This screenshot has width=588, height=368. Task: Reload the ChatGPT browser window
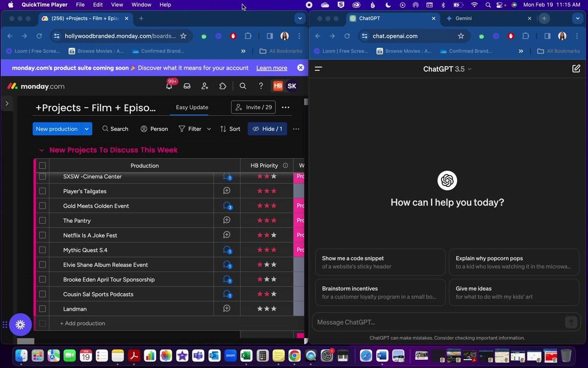347,36
